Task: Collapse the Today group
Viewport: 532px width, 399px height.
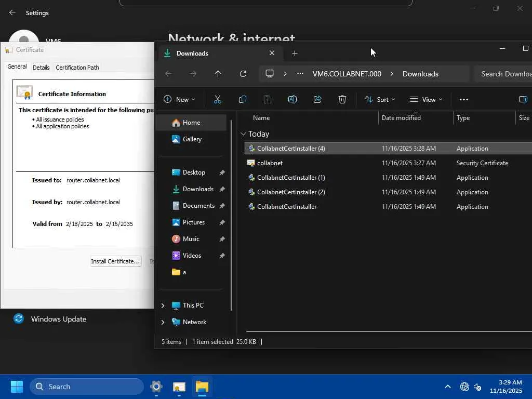Action: 243,134
